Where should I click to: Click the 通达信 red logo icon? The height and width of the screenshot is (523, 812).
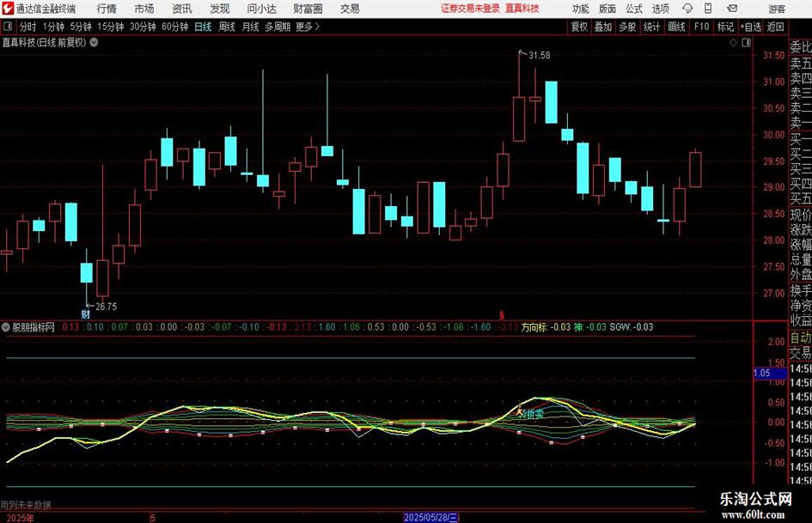click(7, 9)
